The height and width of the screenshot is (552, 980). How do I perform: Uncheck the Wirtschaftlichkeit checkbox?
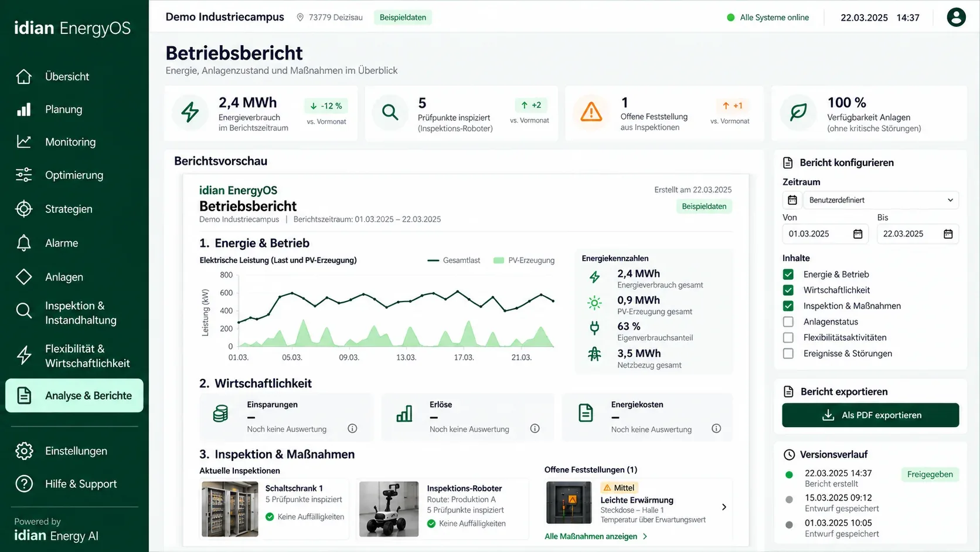click(x=788, y=290)
